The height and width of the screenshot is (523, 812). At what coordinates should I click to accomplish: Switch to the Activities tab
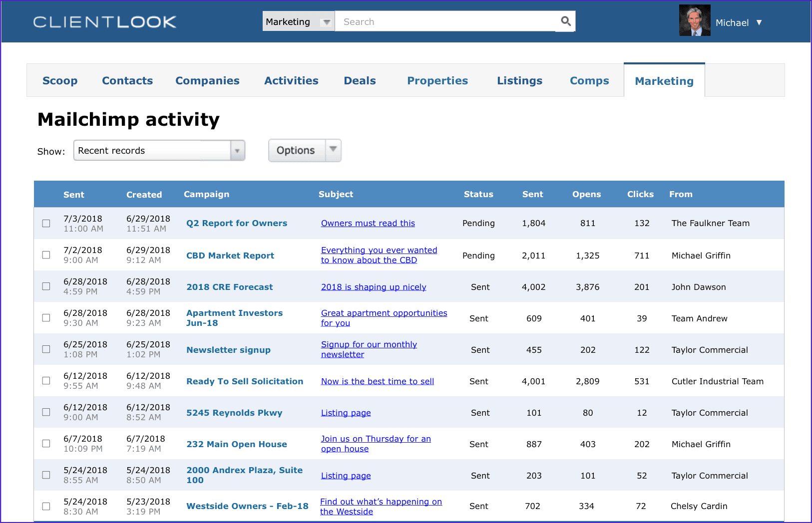point(291,81)
